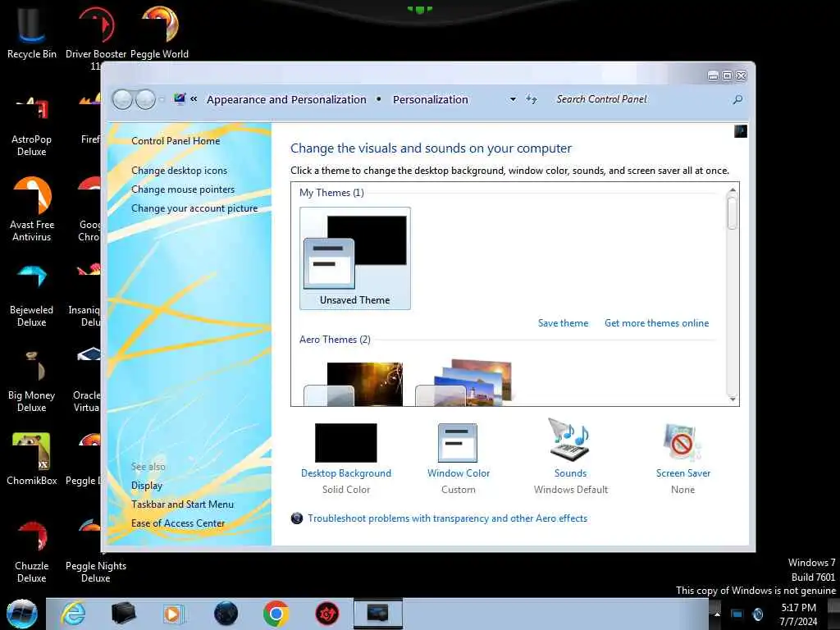Launch ChomikBox from the desktop
The height and width of the screenshot is (630, 840).
[31, 459]
